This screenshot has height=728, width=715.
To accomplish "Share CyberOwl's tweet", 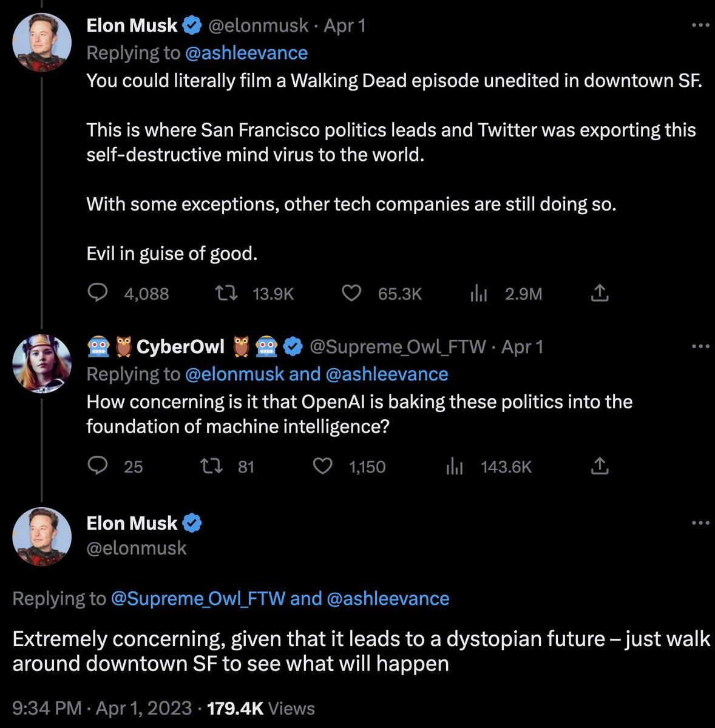I will pos(599,466).
